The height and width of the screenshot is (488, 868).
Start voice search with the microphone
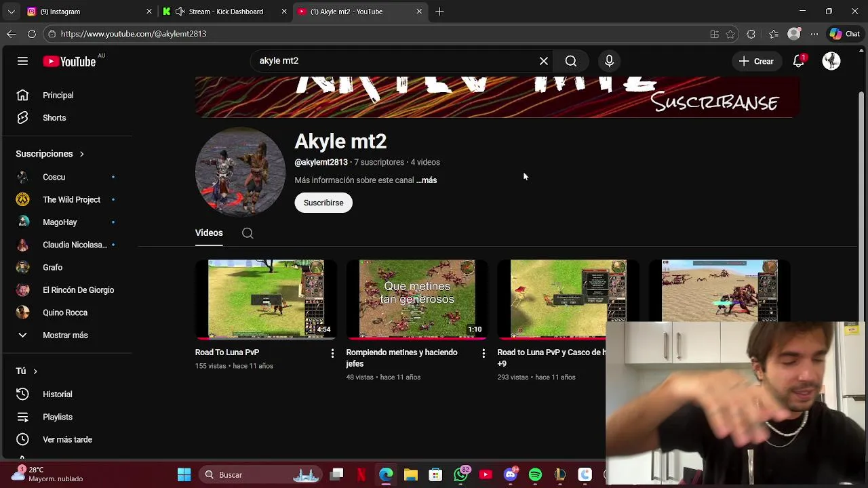[x=609, y=61]
